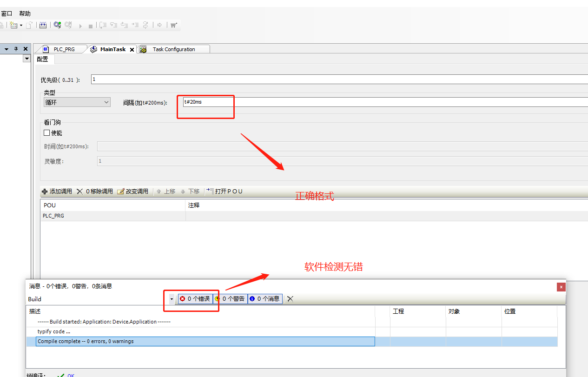This screenshot has height=377, width=588.
Task: Close the messages panel with the red X
Action: pyautogui.click(x=561, y=287)
